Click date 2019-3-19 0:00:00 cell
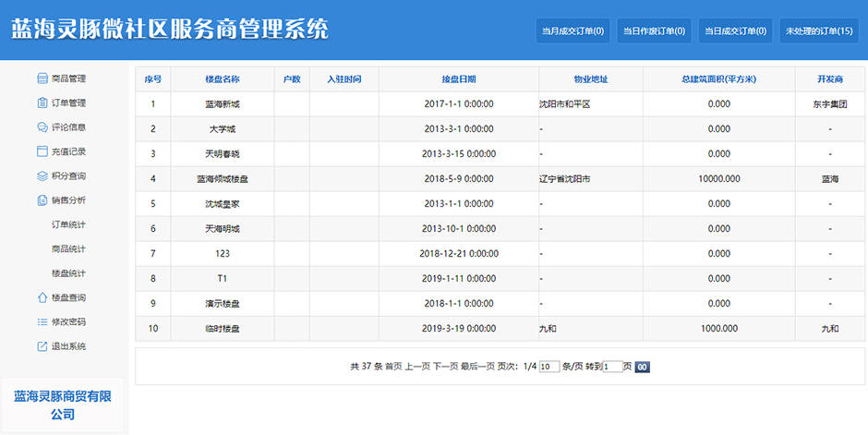This screenshot has width=868, height=435. point(458,328)
